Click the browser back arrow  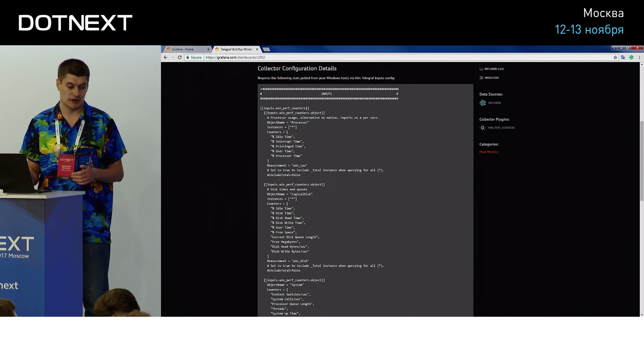click(165, 57)
